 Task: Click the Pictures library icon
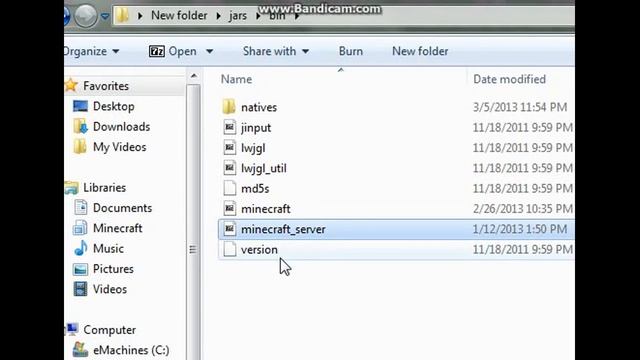click(x=80, y=269)
